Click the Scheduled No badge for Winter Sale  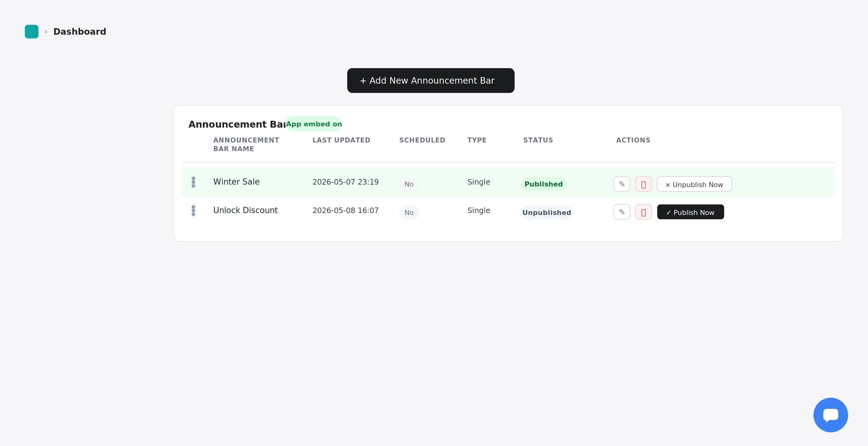(x=409, y=184)
